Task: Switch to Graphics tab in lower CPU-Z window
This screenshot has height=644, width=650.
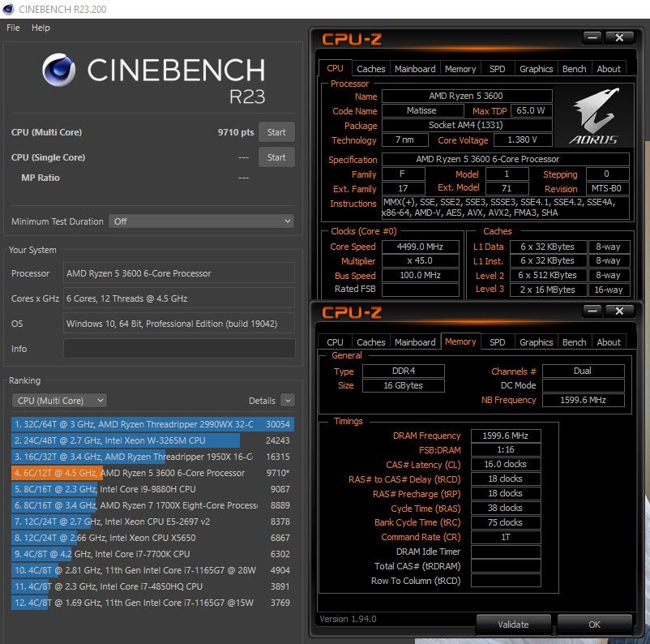Action: tap(536, 342)
